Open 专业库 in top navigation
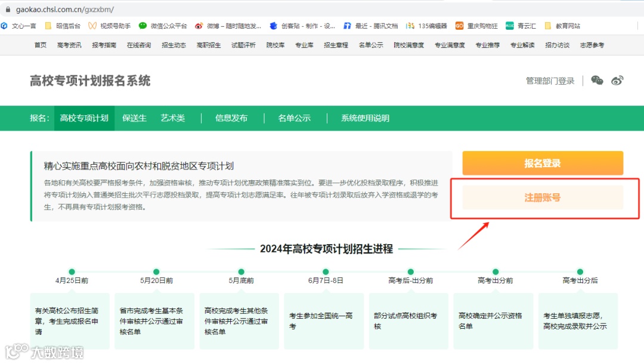 point(304,45)
